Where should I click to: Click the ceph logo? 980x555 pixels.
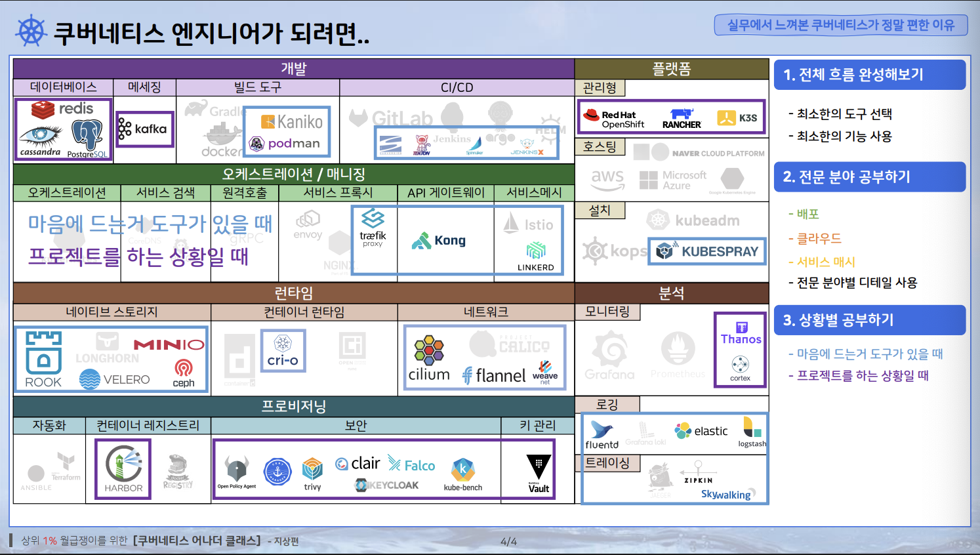[184, 374]
